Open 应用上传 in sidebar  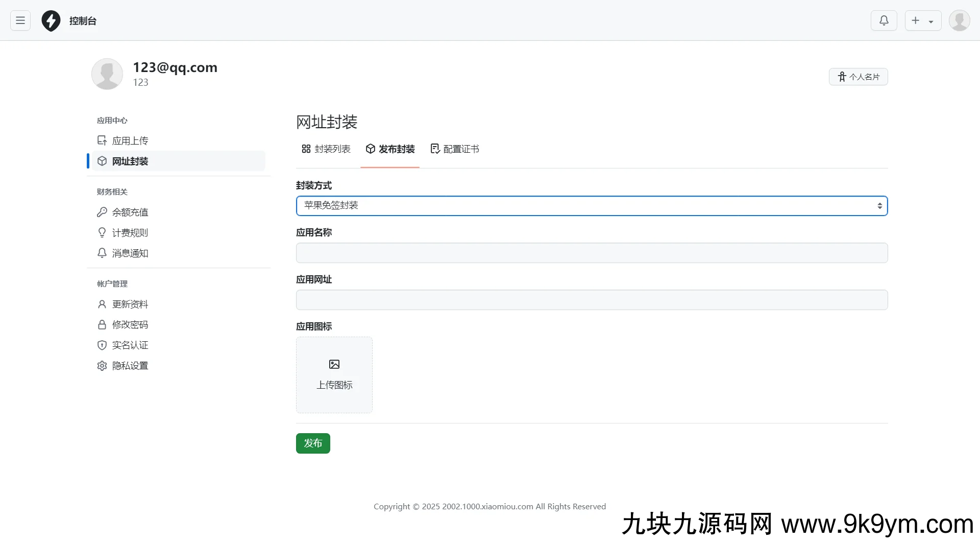tap(130, 141)
